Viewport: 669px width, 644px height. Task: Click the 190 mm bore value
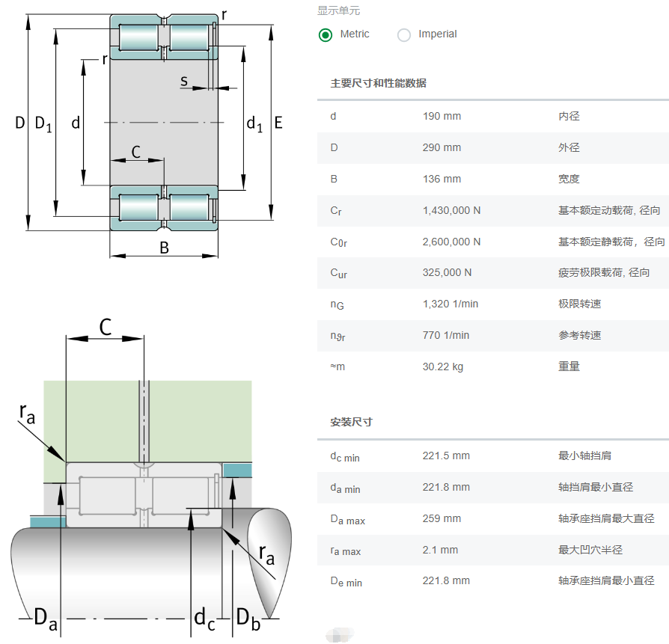coord(442,116)
